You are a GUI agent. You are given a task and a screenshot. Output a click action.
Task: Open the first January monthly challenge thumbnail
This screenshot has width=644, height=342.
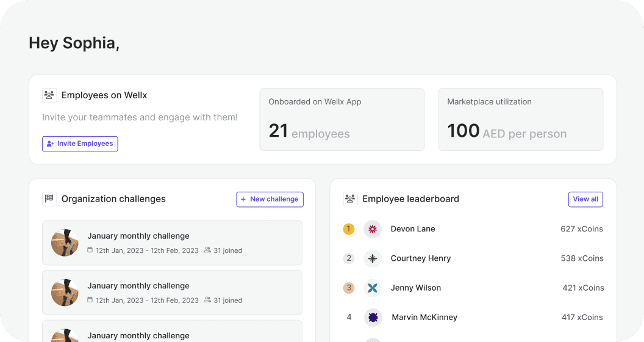click(x=65, y=243)
